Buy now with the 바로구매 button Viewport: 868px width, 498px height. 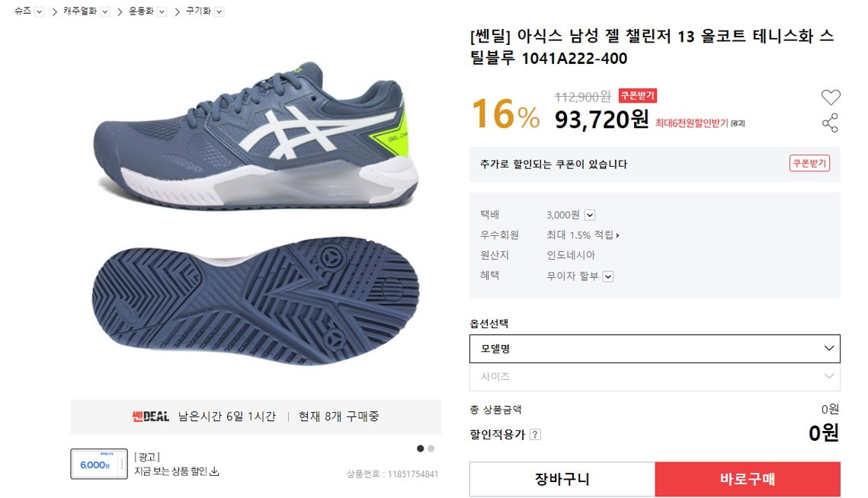point(748,479)
